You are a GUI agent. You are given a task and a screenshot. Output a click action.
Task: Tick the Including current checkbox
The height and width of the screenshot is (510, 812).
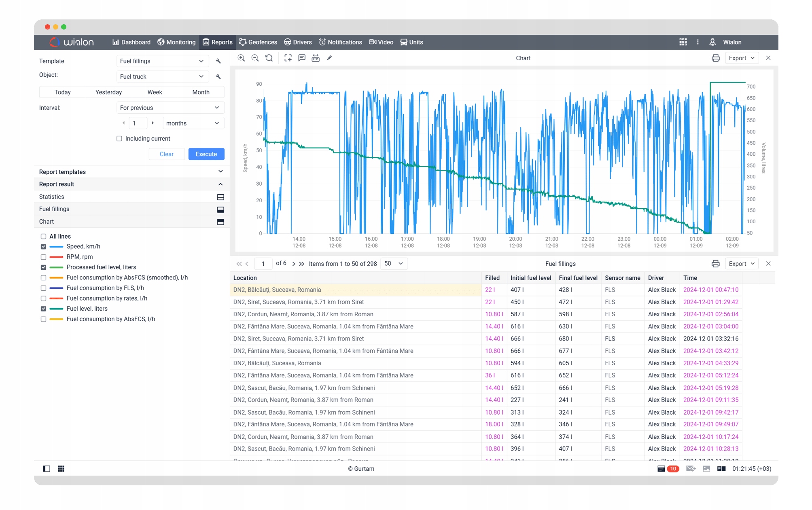[x=119, y=139]
